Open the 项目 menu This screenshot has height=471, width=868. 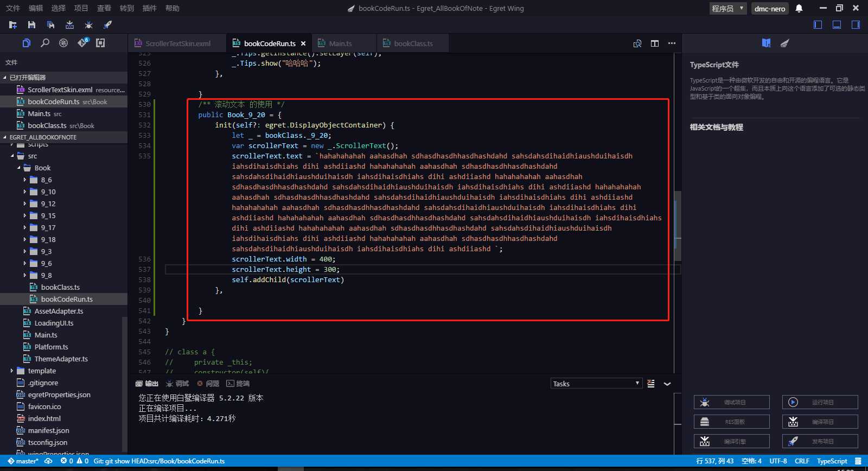coord(81,8)
